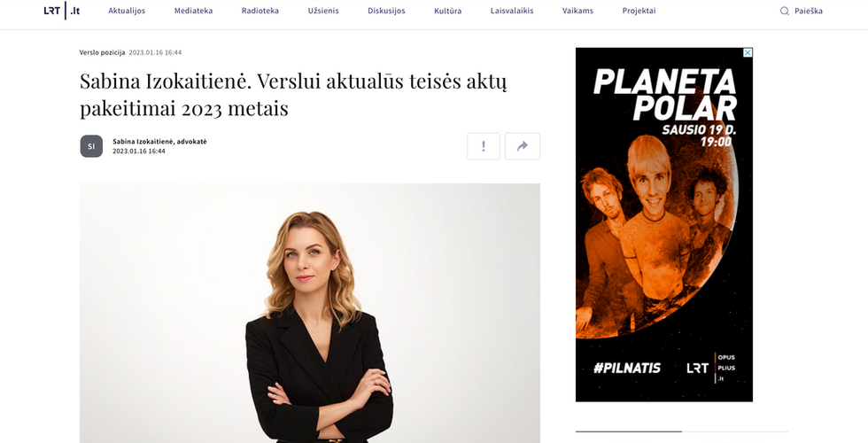868x443 pixels.
Task: Select Diskusijos in navigation bar
Action: (x=386, y=11)
